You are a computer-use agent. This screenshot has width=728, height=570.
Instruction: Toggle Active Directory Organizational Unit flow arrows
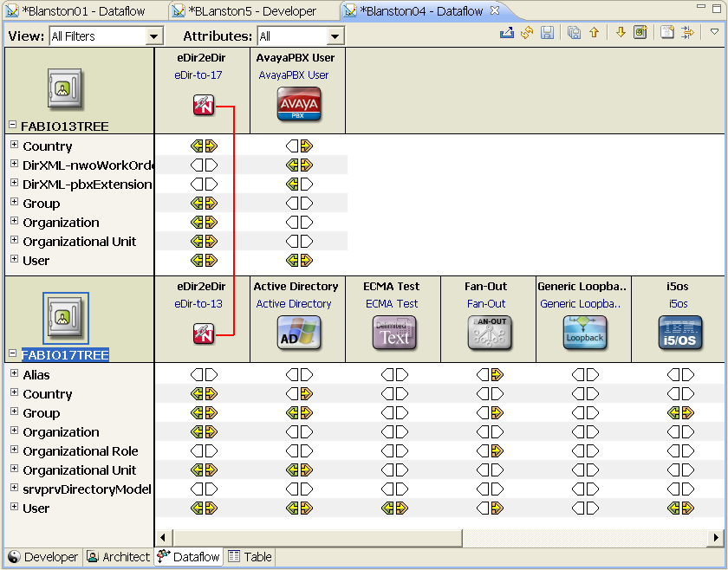pos(299,470)
